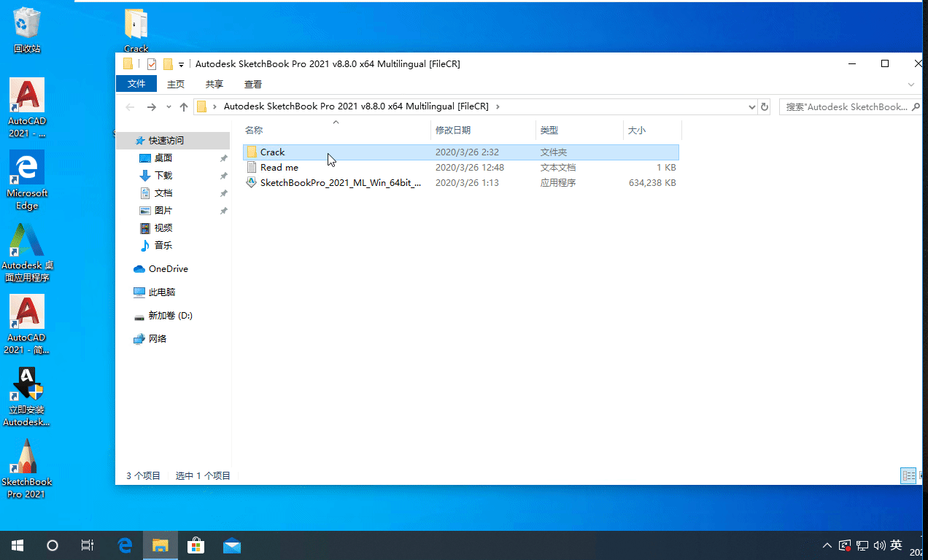Go up one folder level

184,106
